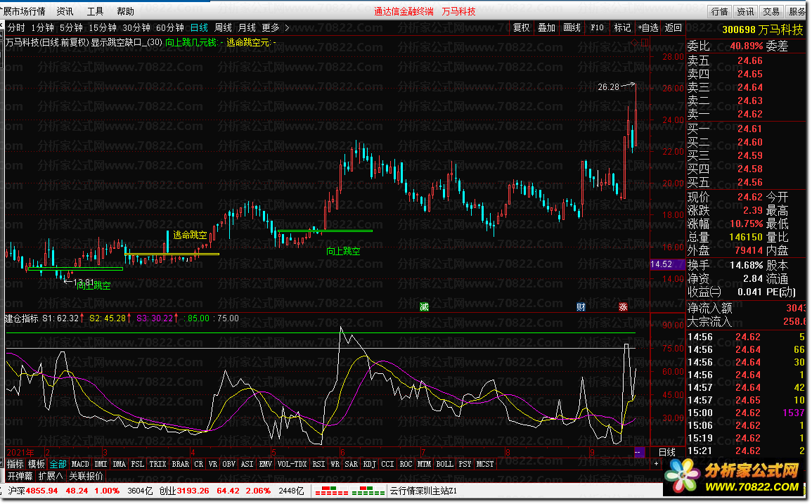This screenshot has height=504, width=812.
Task: Expand more timeframes with the right arrow
Action: point(287,28)
